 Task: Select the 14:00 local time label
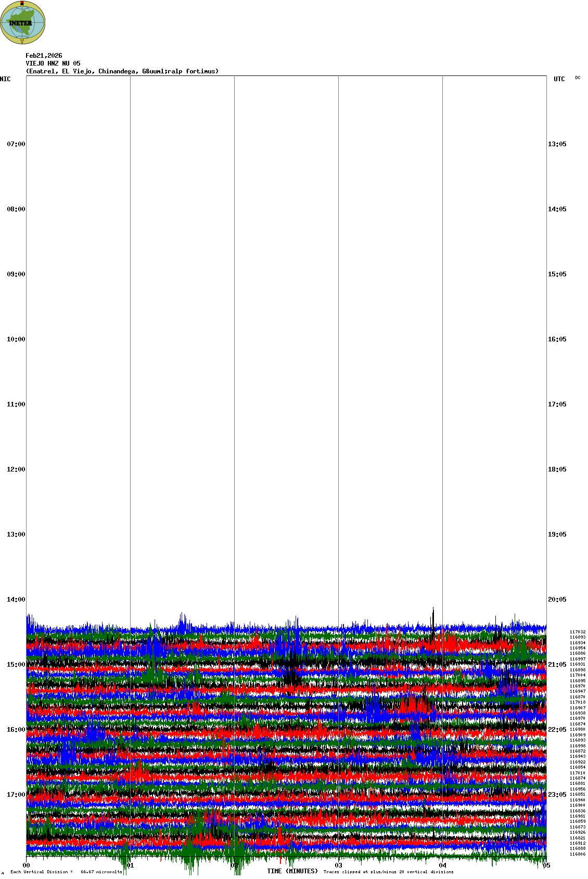[x=16, y=600]
